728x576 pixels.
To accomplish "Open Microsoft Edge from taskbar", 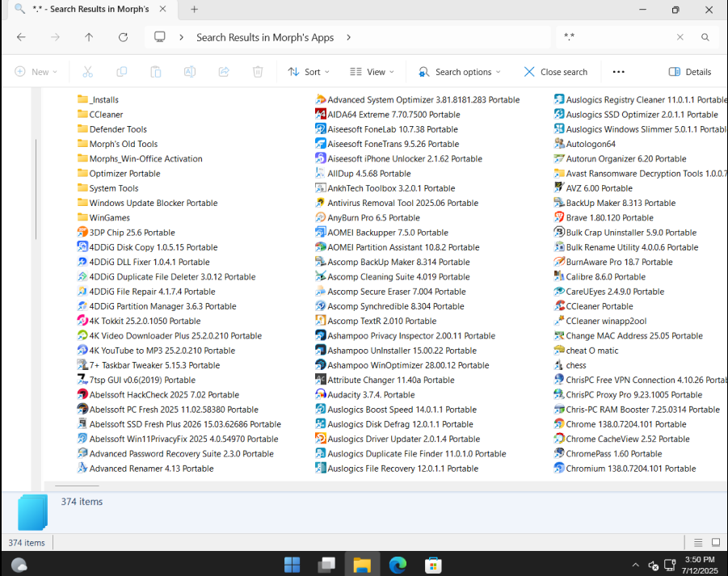I will pyautogui.click(x=398, y=565).
